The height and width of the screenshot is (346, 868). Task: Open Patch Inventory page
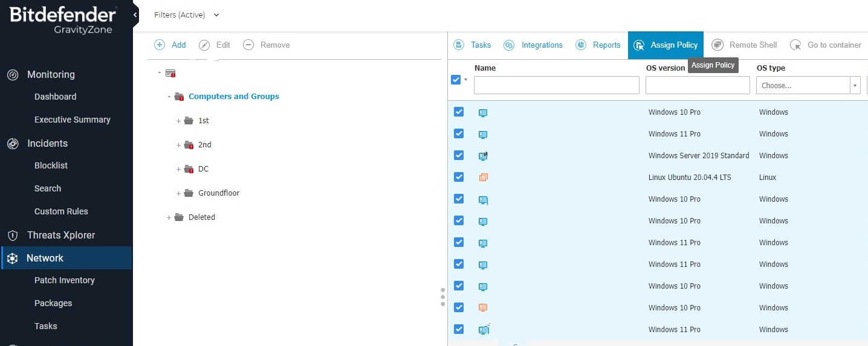coord(65,280)
